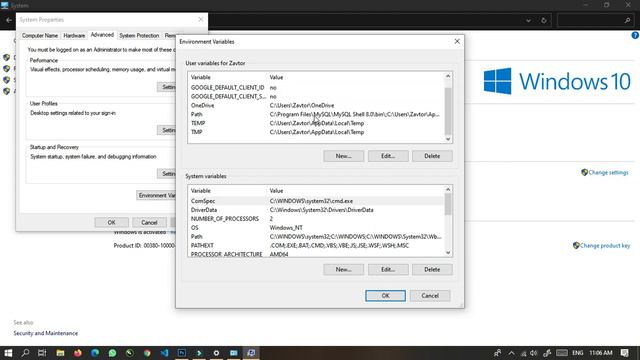Open Task View from taskbar
Viewport: 640px width, 360px height.
(42, 353)
